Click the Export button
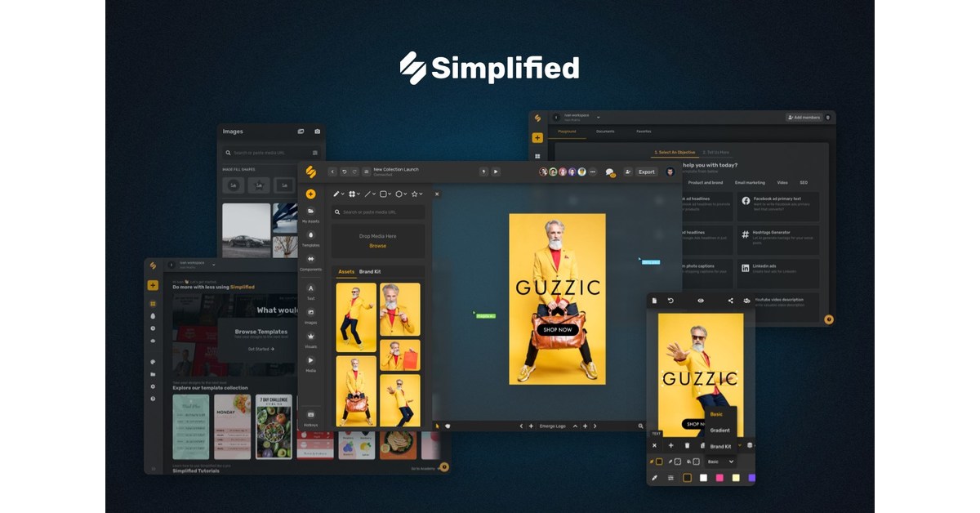 coord(647,172)
